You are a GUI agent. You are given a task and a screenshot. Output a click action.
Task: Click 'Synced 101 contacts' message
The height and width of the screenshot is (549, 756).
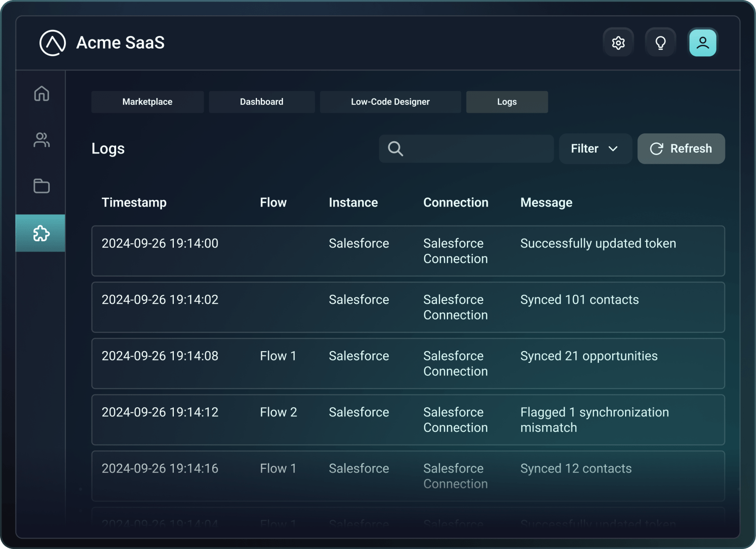579,299
